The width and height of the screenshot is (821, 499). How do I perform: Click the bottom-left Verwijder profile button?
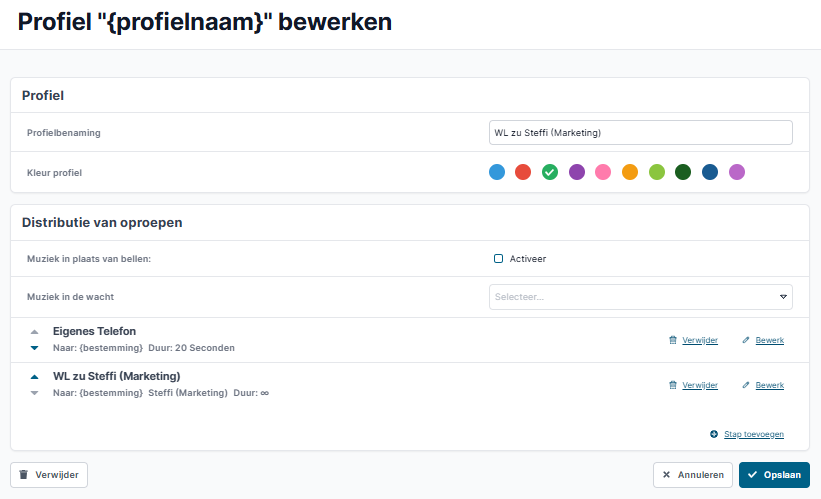click(49, 475)
